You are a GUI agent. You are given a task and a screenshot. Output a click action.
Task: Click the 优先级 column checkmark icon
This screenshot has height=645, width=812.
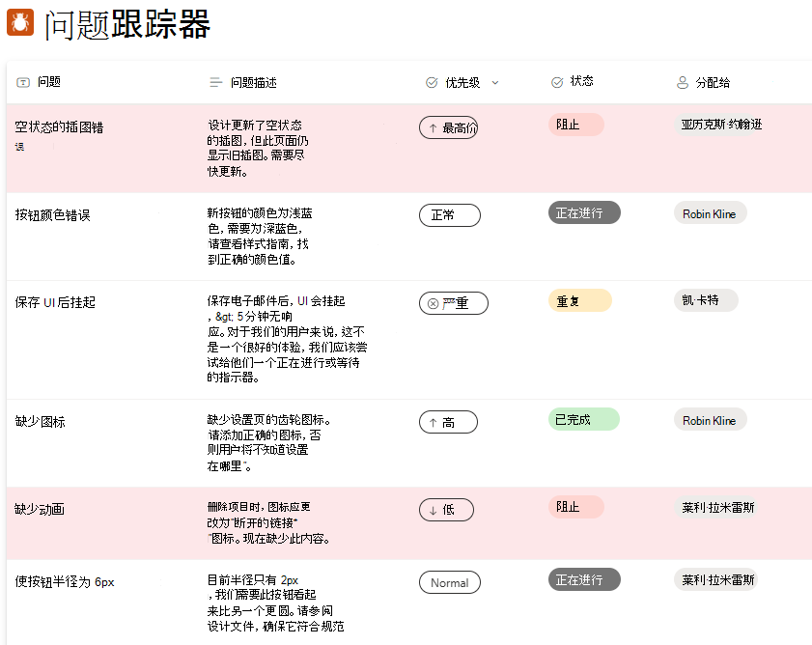pos(432,82)
